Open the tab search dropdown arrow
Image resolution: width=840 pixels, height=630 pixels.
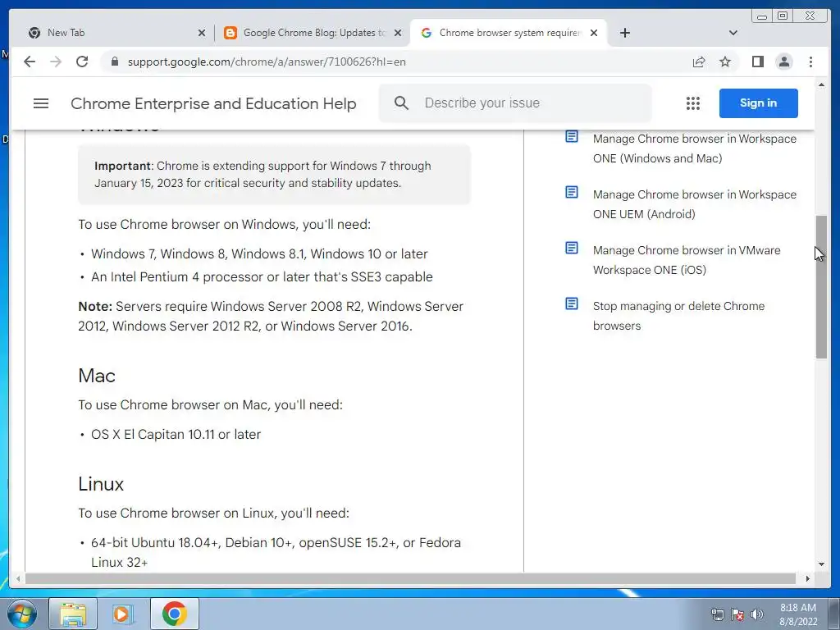coord(733,33)
